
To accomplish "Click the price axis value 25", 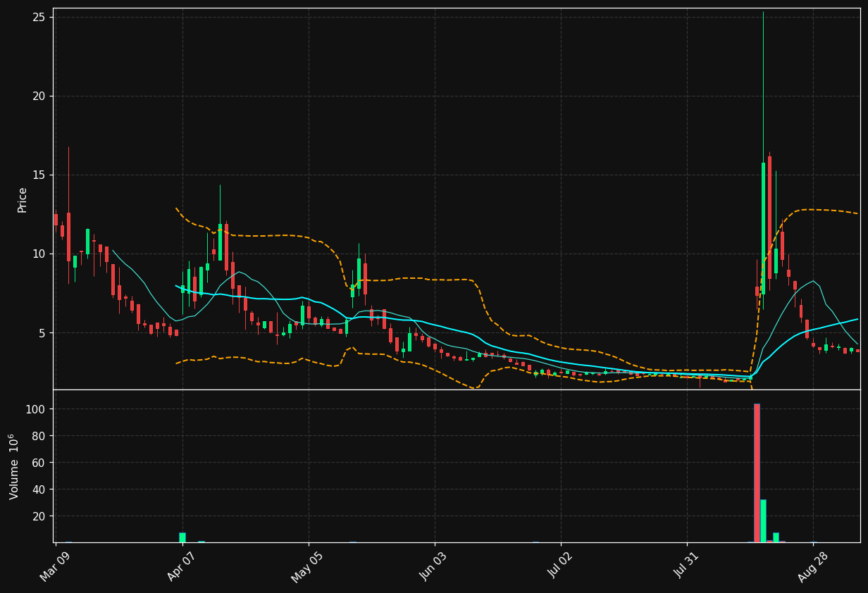I will tap(39, 17).
